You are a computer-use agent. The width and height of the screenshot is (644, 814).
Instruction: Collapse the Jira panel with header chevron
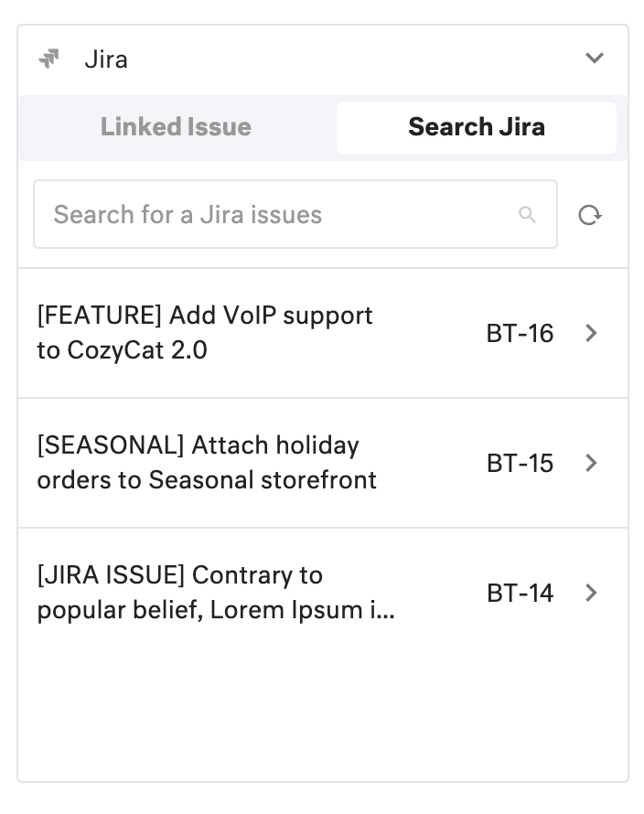(595, 59)
